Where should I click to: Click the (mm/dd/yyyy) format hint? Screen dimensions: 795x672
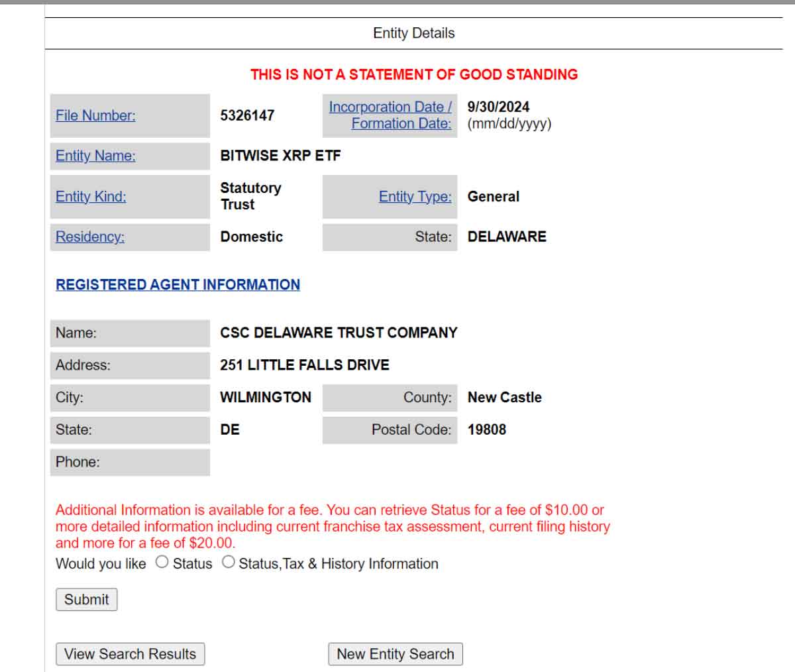click(509, 123)
